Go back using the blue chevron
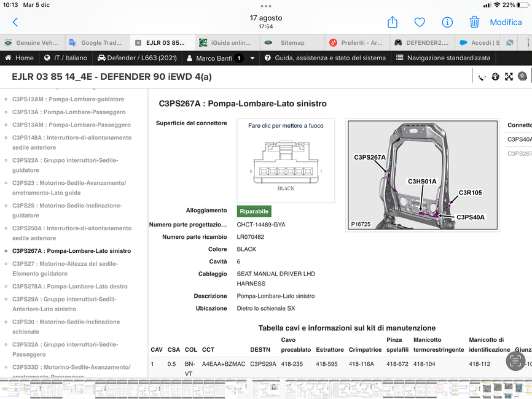 pyautogui.click(x=15, y=22)
